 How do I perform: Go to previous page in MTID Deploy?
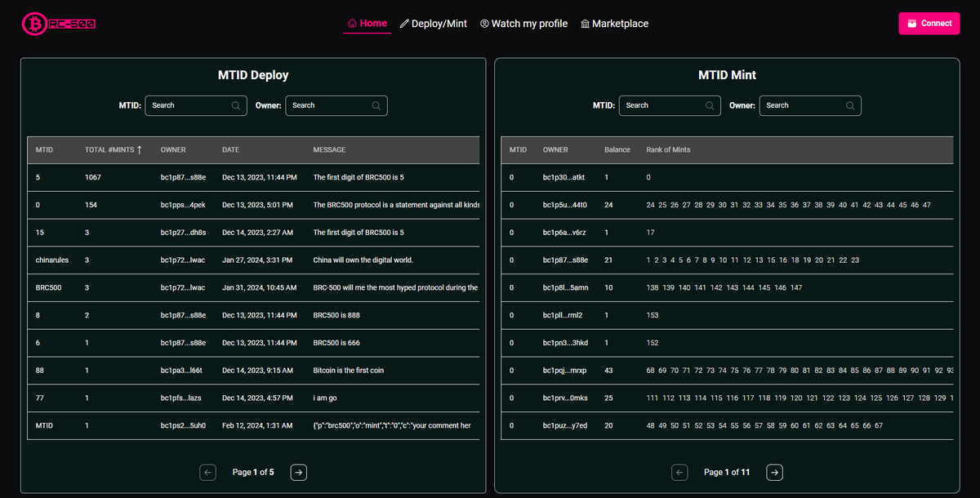(x=207, y=472)
